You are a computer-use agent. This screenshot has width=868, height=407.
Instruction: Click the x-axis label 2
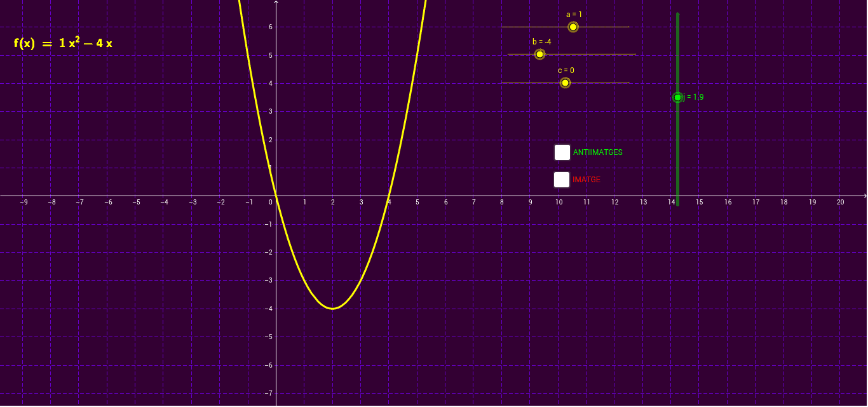pos(332,202)
